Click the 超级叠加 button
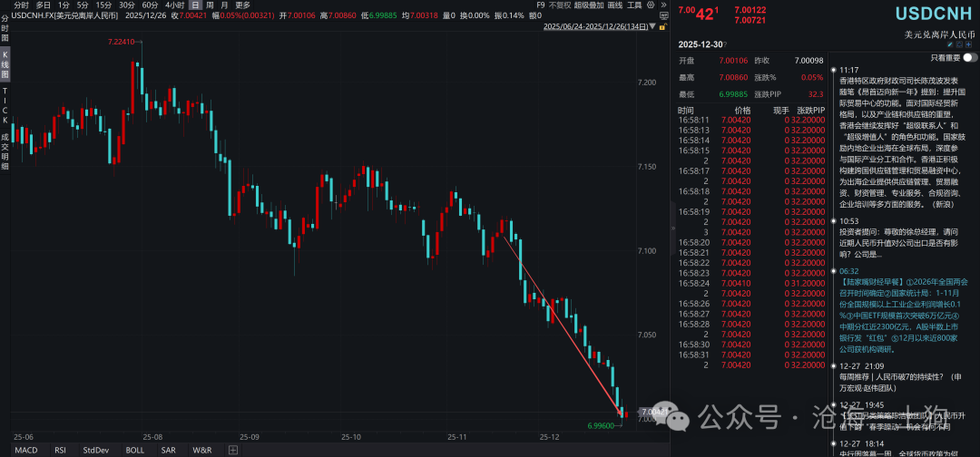This screenshot has width=980, height=457. coord(589,5)
